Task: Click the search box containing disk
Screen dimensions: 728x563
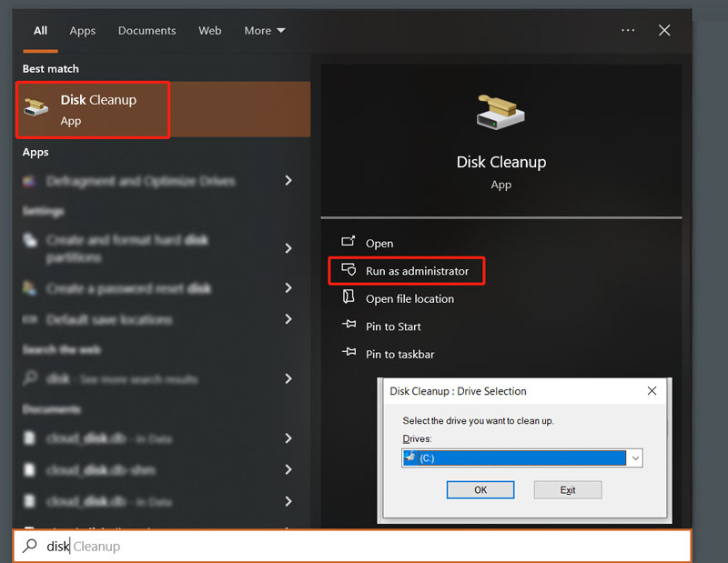Action: (352, 547)
